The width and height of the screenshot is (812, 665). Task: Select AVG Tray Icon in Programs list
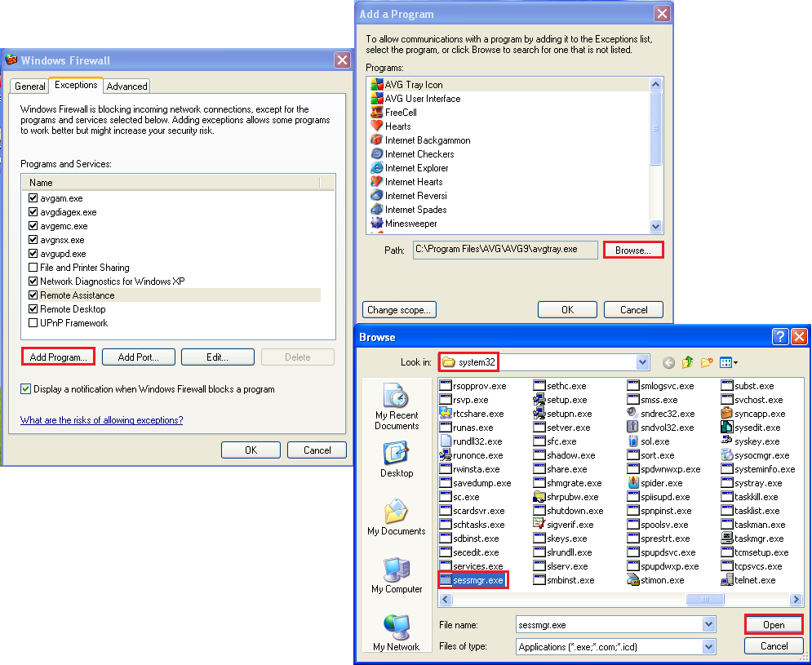pos(414,84)
